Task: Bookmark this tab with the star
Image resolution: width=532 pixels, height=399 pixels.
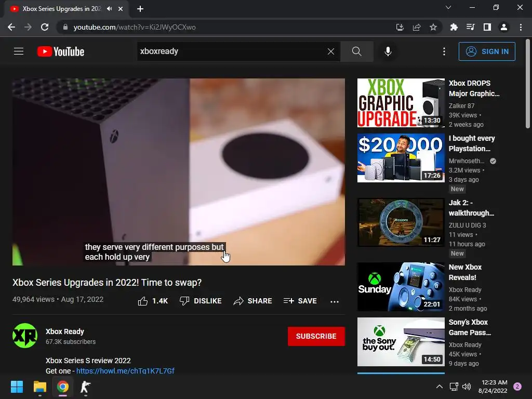Action: [x=433, y=27]
